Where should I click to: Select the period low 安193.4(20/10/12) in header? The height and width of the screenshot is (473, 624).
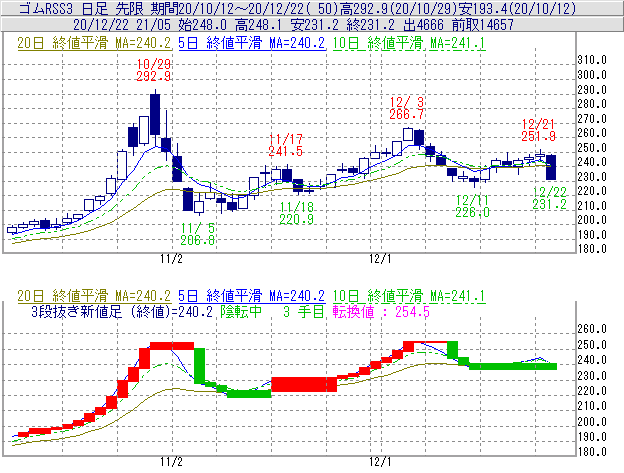[515, 8]
